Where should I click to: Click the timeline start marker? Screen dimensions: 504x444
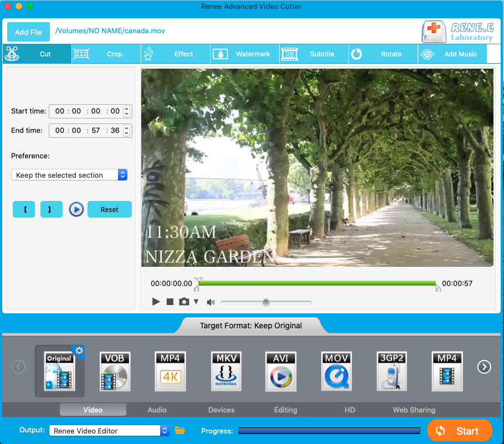coord(197,288)
